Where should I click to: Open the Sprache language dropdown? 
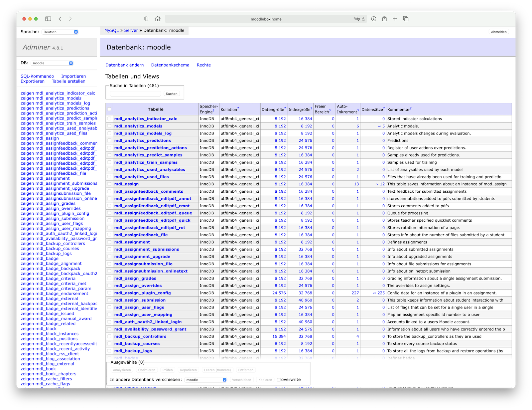tap(60, 32)
